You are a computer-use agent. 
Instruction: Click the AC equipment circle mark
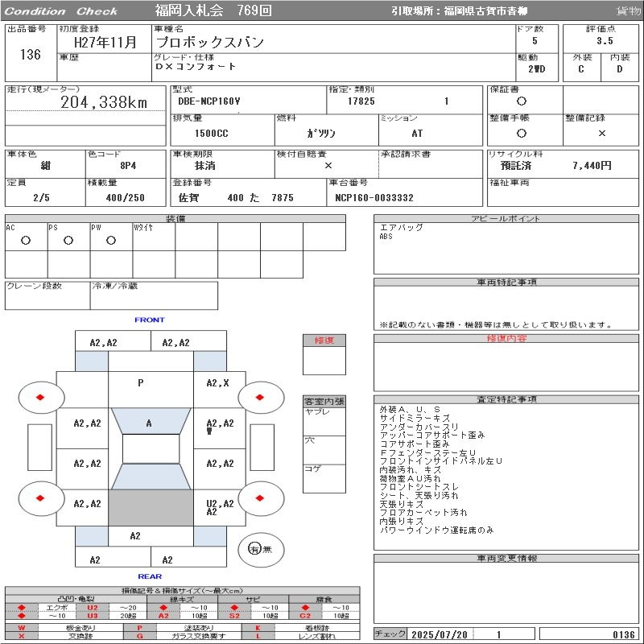point(26,240)
